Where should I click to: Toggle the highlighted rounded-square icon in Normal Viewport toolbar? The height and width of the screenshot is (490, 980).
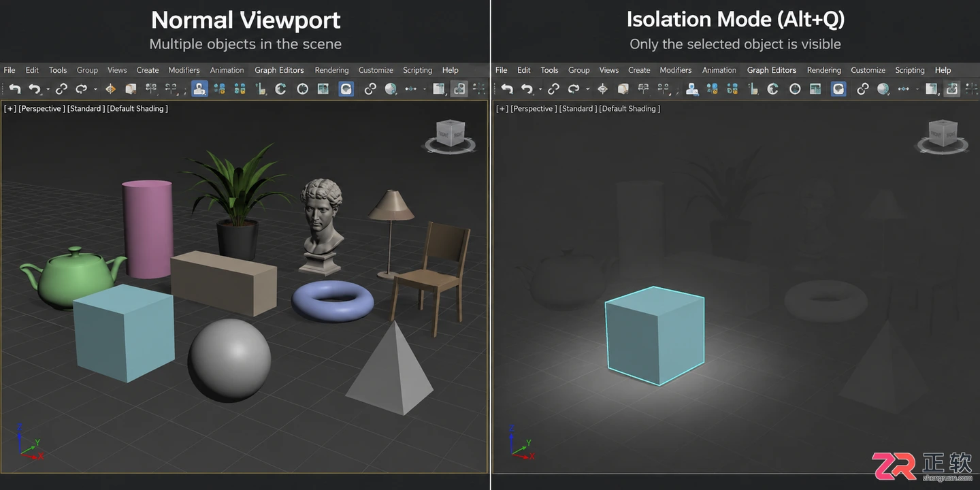click(x=346, y=88)
